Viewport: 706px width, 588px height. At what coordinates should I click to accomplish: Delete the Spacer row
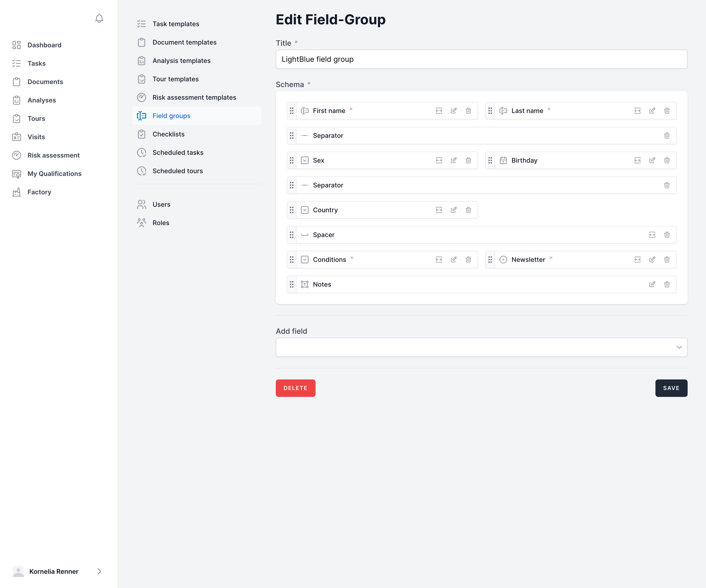[667, 235]
